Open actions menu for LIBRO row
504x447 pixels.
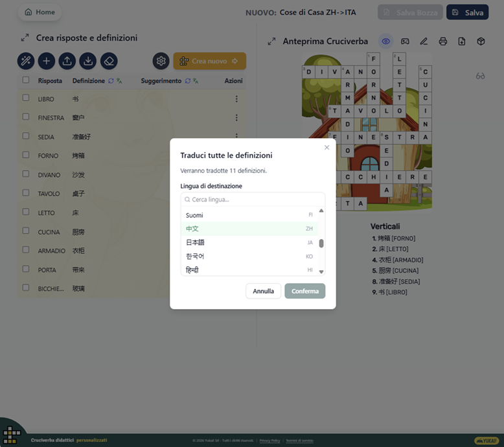(x=236, y=99)
